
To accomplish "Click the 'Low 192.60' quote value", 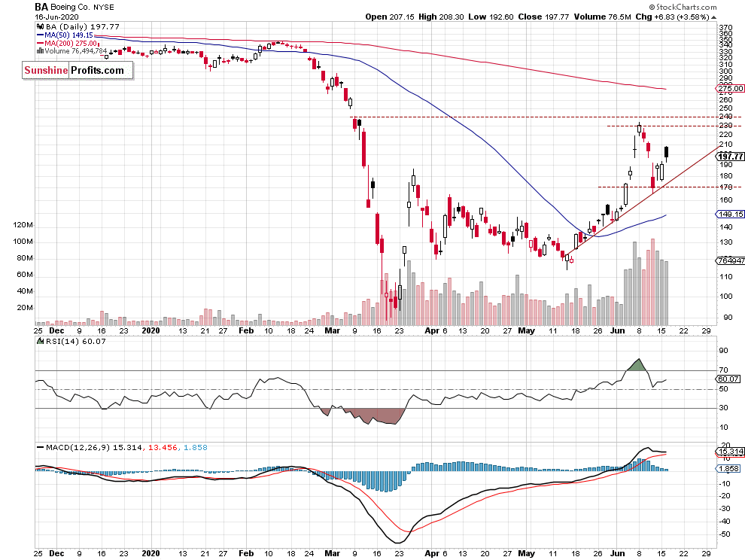I will click(491, 17).
